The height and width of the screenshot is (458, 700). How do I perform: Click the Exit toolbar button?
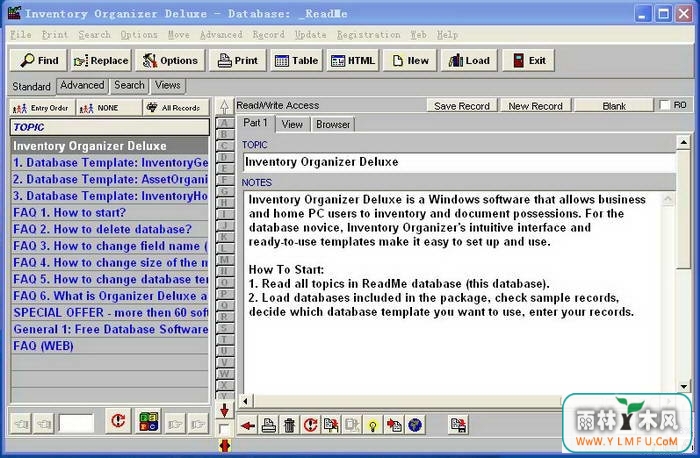(529, 60)
